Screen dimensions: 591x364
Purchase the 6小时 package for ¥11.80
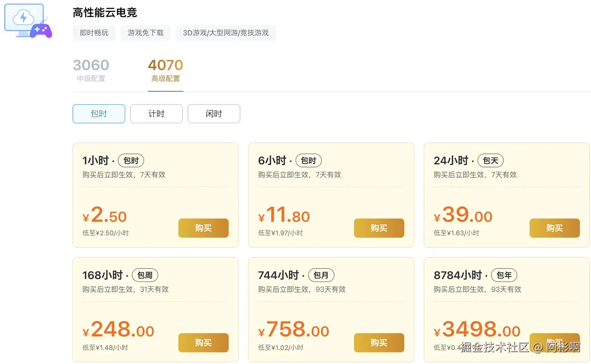379,228
